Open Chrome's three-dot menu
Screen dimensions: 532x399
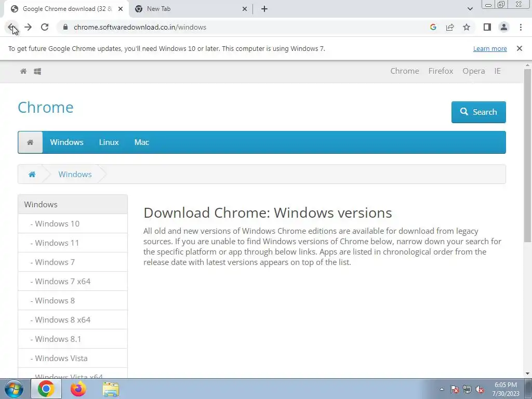coord(521,27)
